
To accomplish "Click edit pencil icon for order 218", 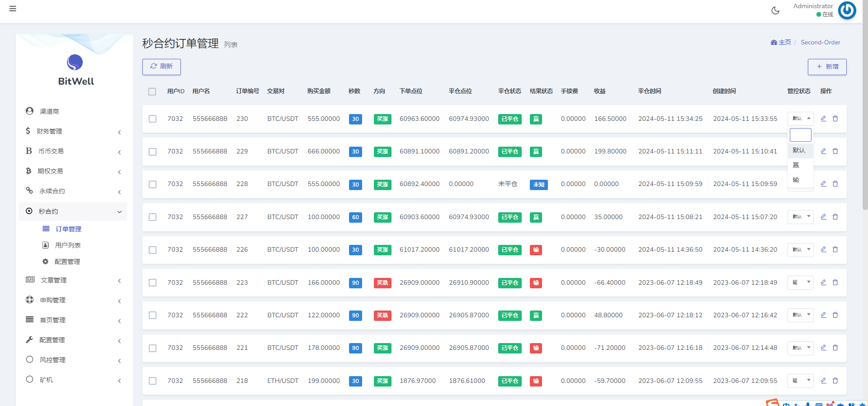I will [823, 381].
